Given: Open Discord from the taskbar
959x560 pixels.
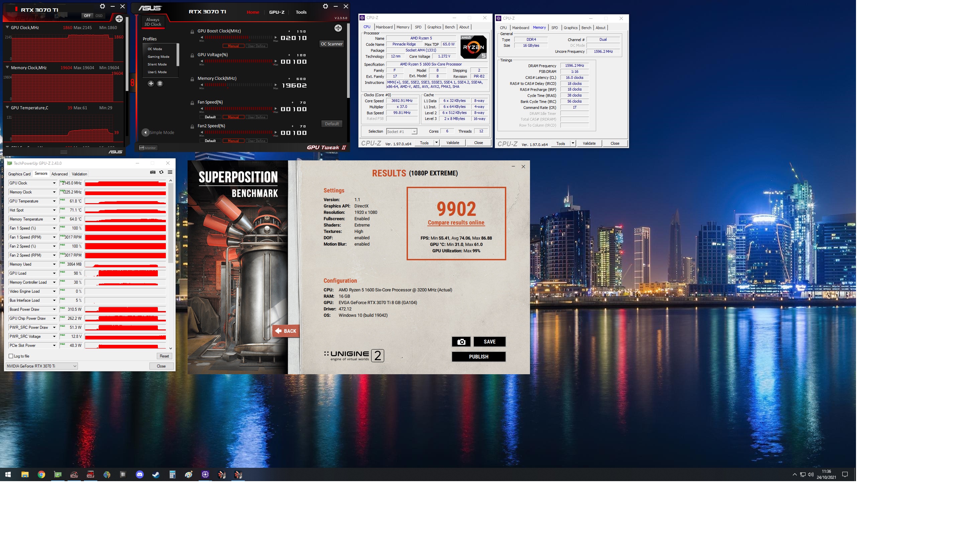Looking at the screenshot, I should tap(140, 474).
